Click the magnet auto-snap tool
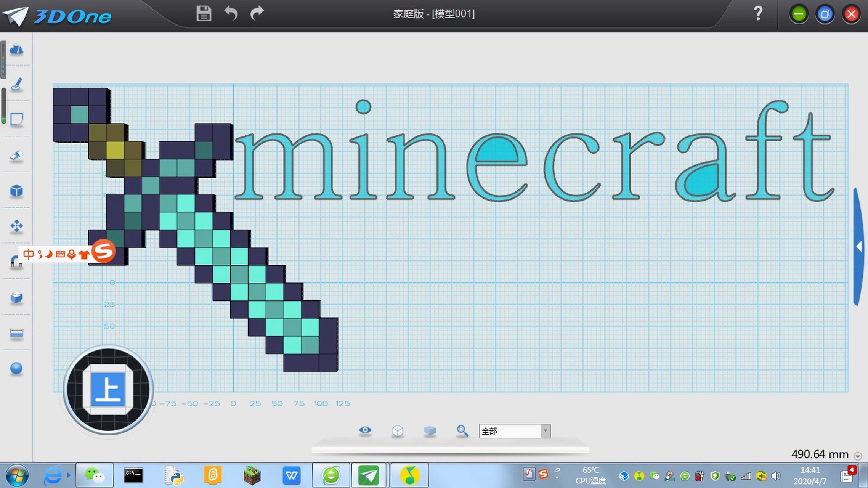 [15, 263]
